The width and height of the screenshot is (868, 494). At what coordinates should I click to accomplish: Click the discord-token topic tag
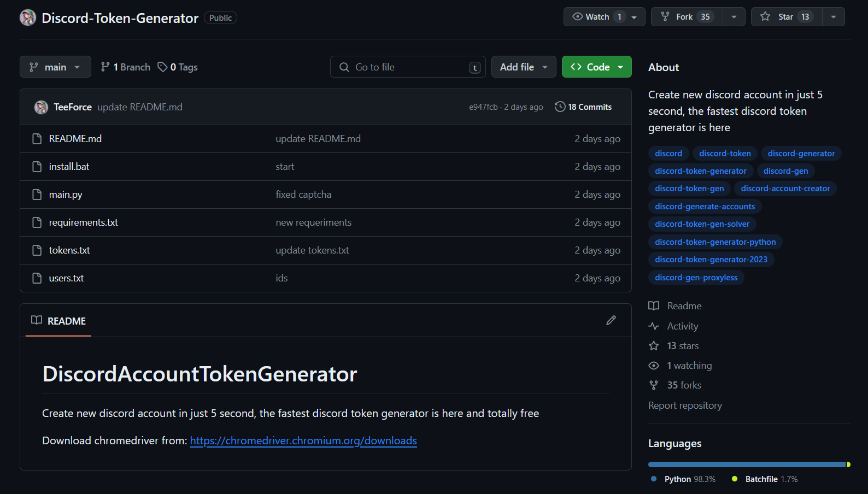click(725, 154)
